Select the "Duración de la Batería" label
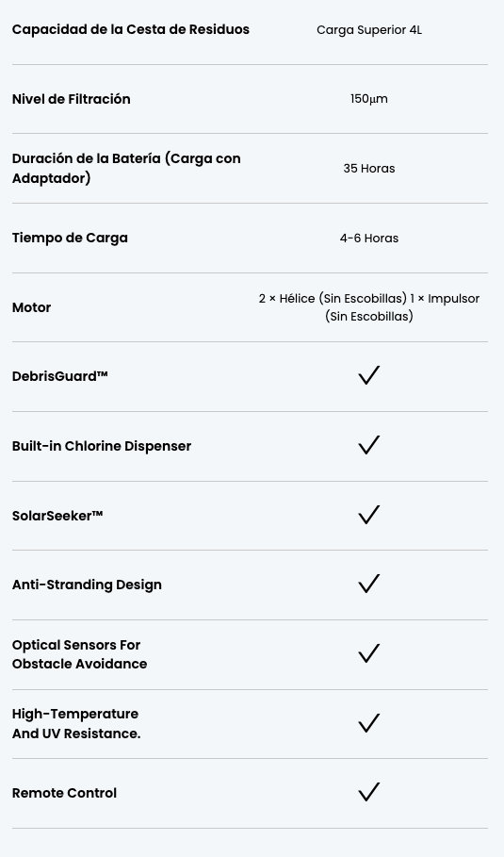This screenshot has height=857, width=504. (x=126, y=169)
